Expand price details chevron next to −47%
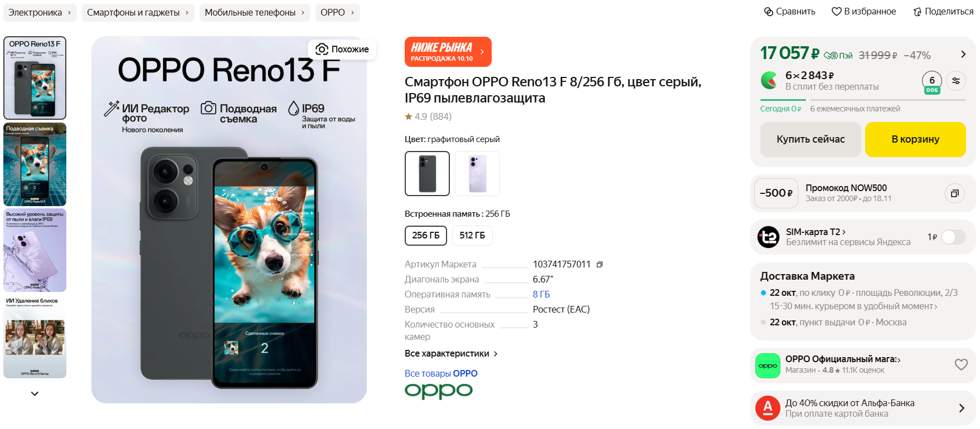980x429 pixels. [x=963, y=54]
